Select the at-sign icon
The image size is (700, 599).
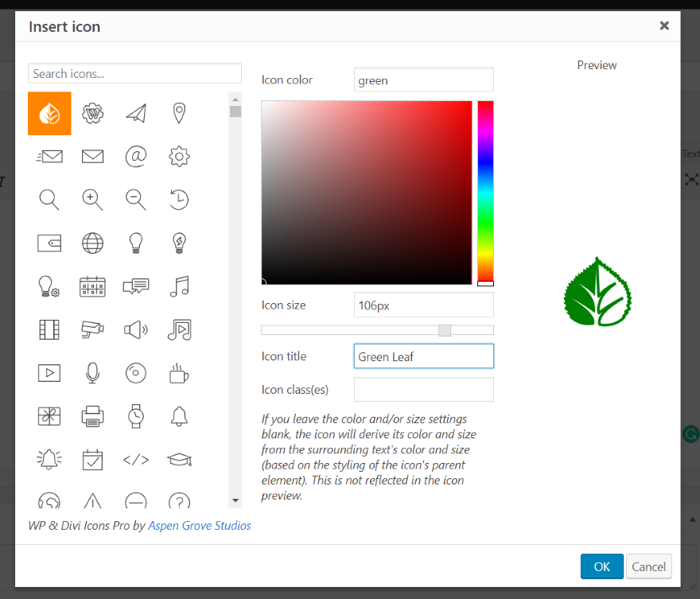point(136,156)
